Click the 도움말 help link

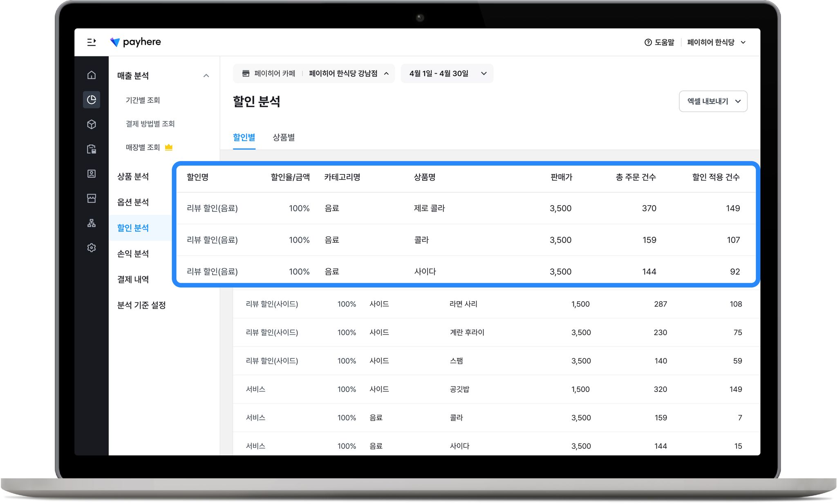664,43
